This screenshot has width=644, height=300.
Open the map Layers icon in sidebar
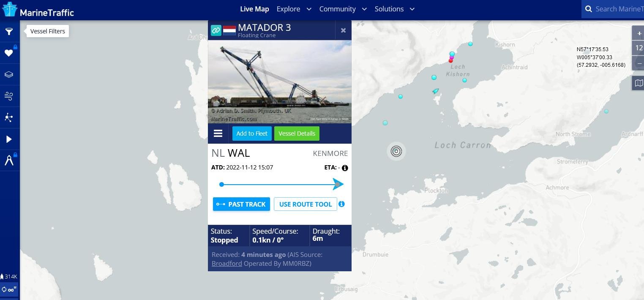[9, 75]
